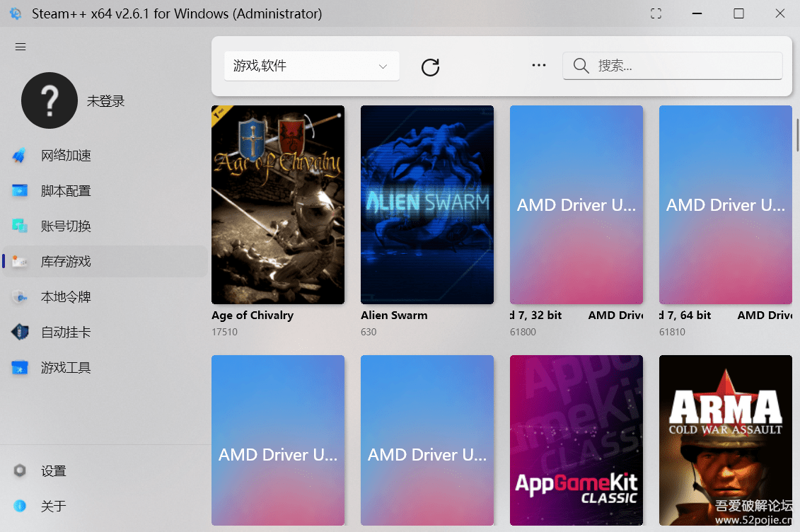This screenshot has height=532, width=800.
Task: Click the Alien Swarm title text
Action: click(x=394, y=316)
